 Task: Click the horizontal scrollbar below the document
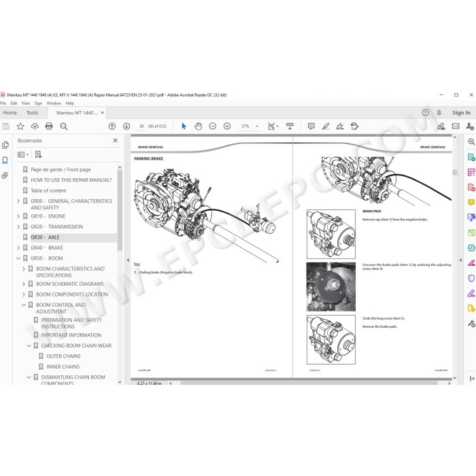pos(309,383)
